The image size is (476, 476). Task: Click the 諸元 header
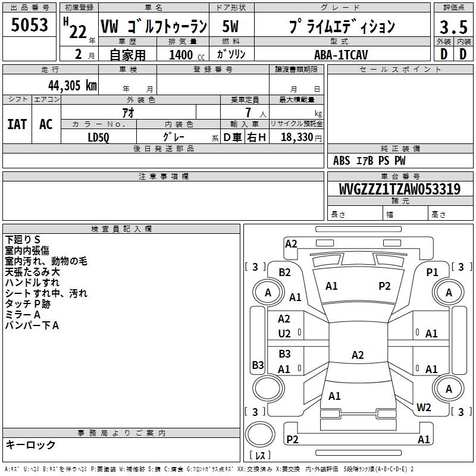coord(400,201)
